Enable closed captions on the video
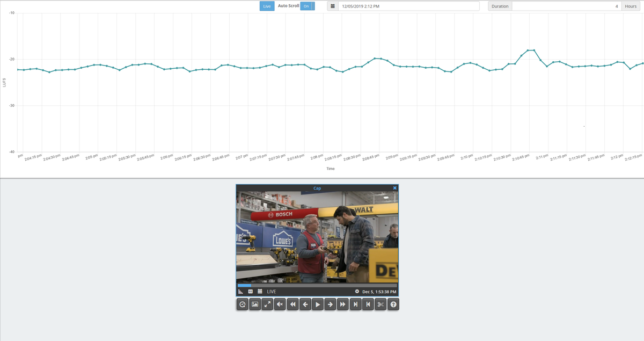 coord(250,291)
